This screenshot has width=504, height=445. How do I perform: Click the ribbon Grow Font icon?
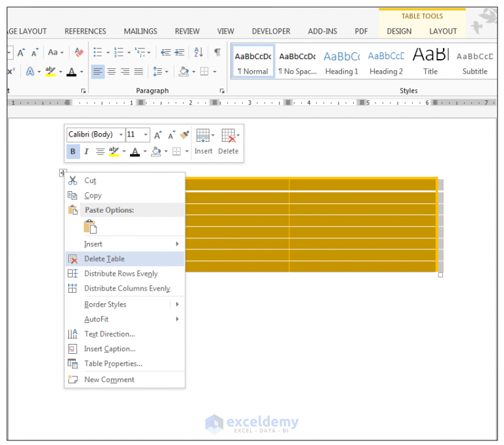coord(21,53)
